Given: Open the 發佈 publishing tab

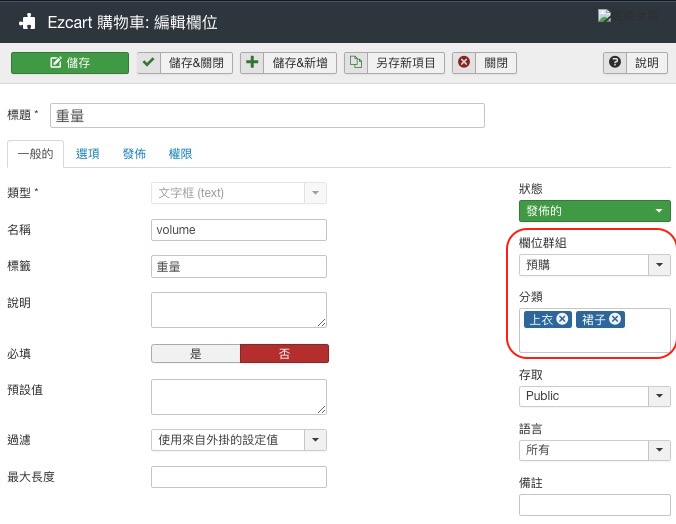Looking at the screenshot, I should coord(134,154).
